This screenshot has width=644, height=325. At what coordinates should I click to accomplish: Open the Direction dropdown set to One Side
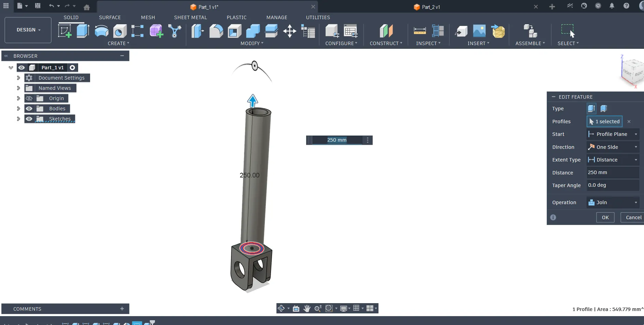coord(613,147)
